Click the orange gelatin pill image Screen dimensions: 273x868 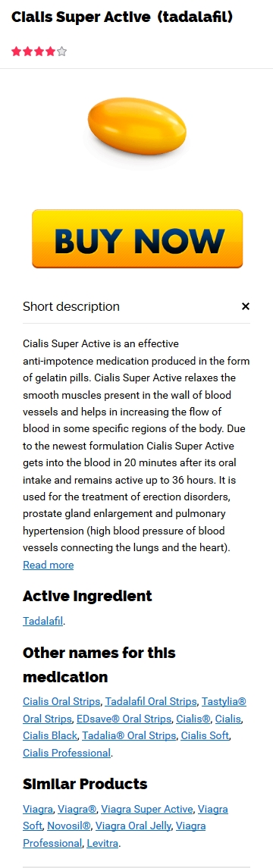click(x=136, y=126)
